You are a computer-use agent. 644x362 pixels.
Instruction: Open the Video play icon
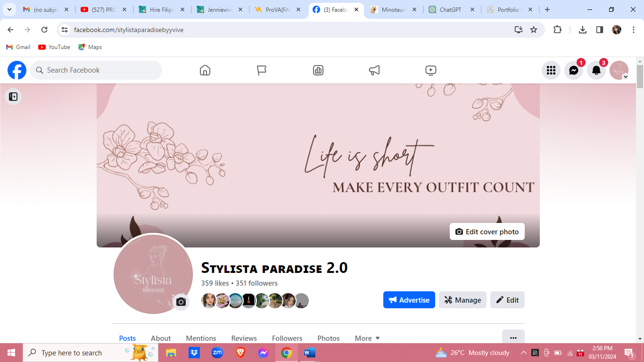click(431, 70)
